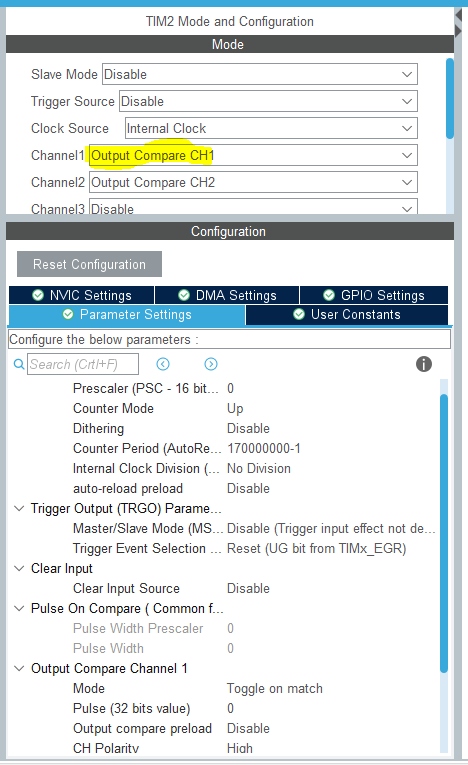Select Output compare preload Disable value

[248, 728]
